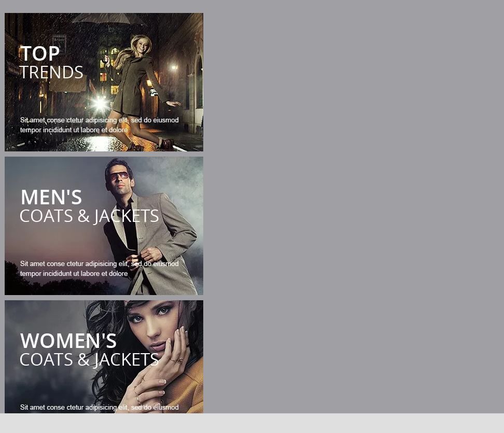Select COATS & JACKETS under WOMEN'S
Screen dimensions: 504x433
pos(89,359)
